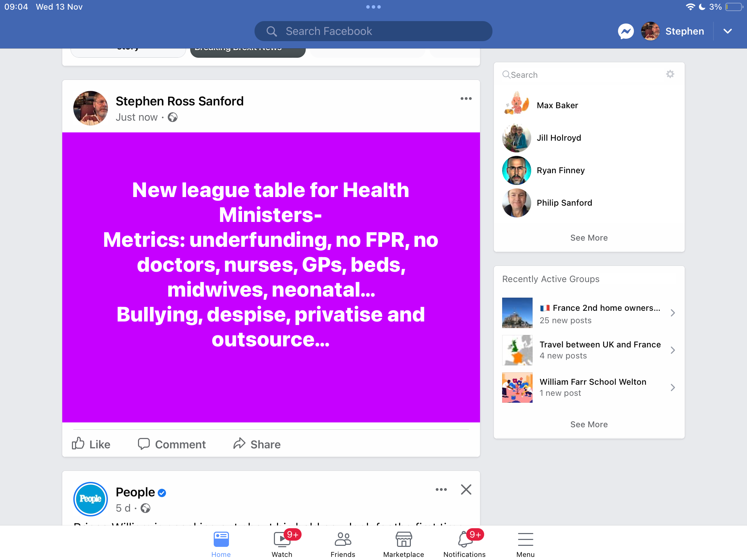Viewport: 747px width, 560px height.
Task: Click See More under Recently Active Groups
Action: point(589,424)
